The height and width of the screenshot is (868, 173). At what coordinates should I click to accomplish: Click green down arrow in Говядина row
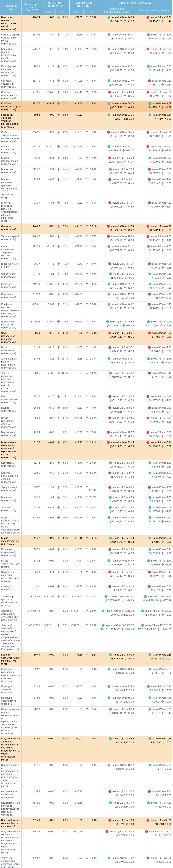pyautogui.click(x=58, y=17)
